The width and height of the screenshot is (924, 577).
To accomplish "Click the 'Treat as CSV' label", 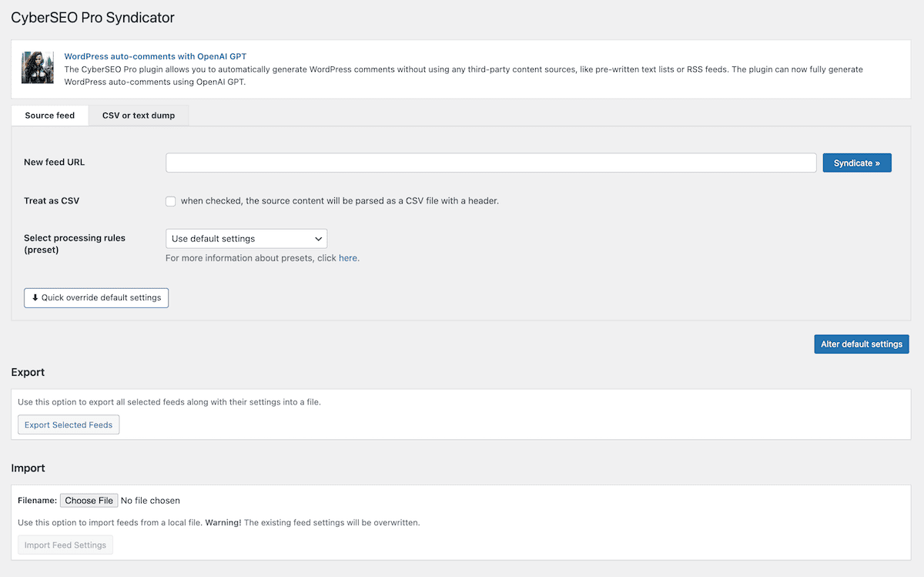I will 52,201.
